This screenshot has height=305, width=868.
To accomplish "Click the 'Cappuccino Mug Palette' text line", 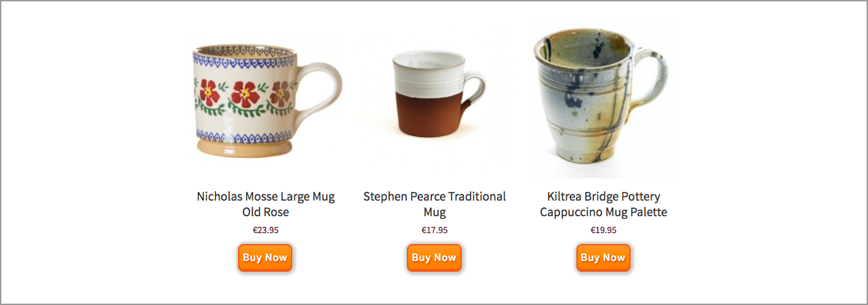I will click(x=604, y=212).
